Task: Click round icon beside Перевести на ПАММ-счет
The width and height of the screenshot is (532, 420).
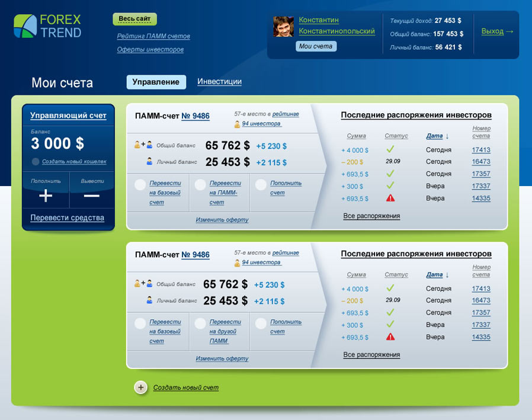Action: coord(200,185)
